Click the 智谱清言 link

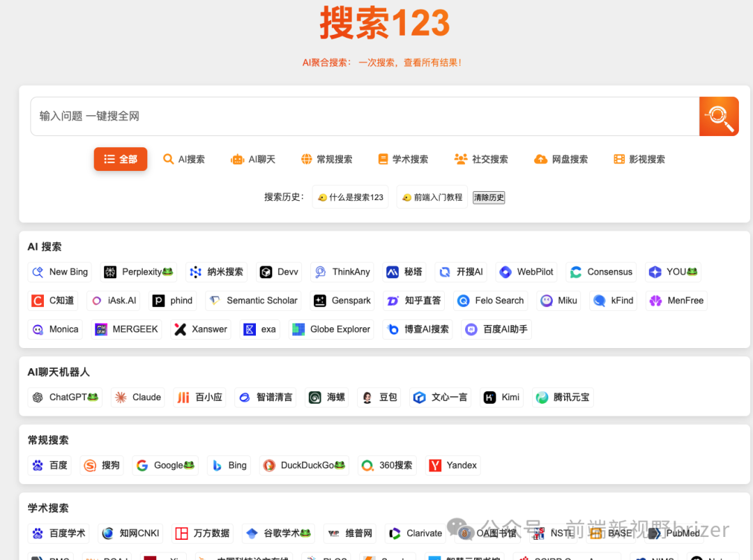pyautogui.click(x=266, y=398)
